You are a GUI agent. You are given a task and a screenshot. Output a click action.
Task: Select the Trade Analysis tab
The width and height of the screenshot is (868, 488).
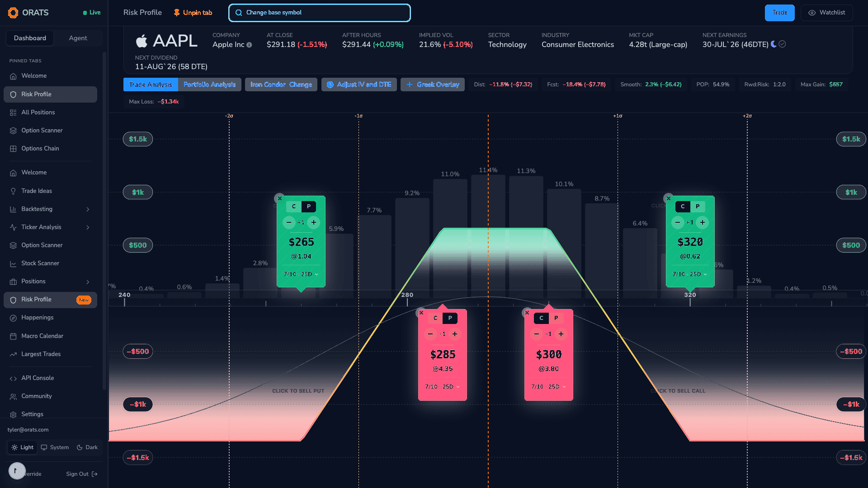(x=151, y=84)
